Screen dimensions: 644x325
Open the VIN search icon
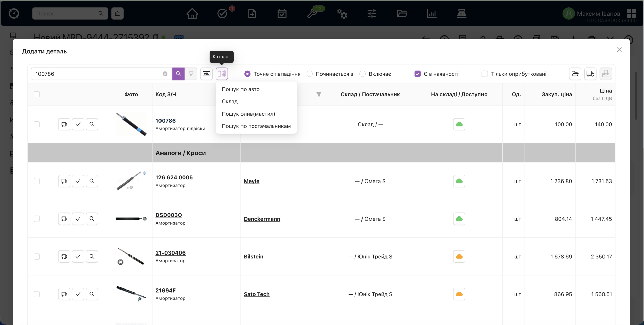coord(206,74)
